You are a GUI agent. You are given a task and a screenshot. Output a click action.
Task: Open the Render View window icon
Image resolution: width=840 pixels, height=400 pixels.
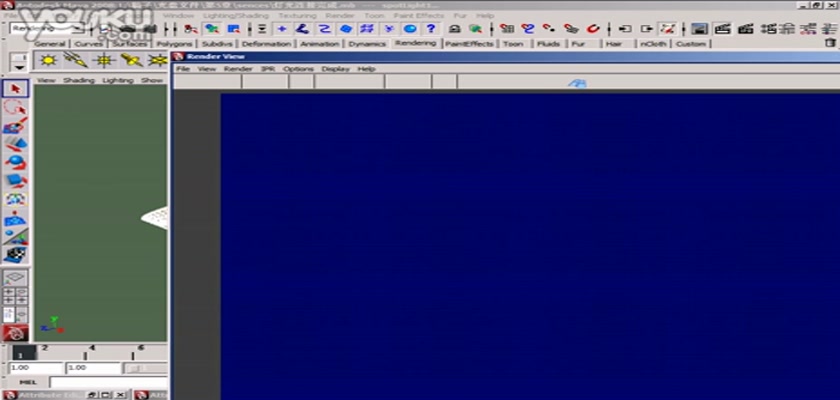click(699, 28)
